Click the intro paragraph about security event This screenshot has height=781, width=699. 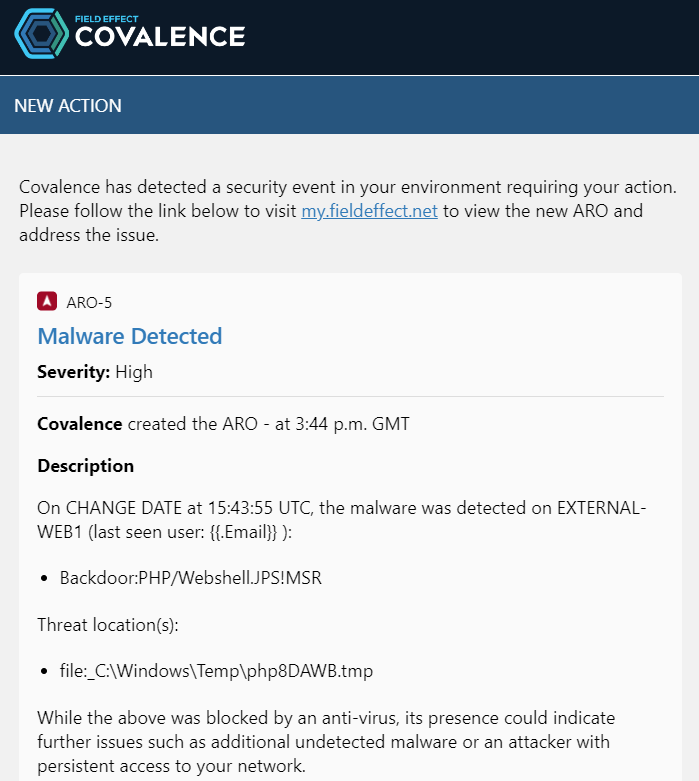(348, 211)
